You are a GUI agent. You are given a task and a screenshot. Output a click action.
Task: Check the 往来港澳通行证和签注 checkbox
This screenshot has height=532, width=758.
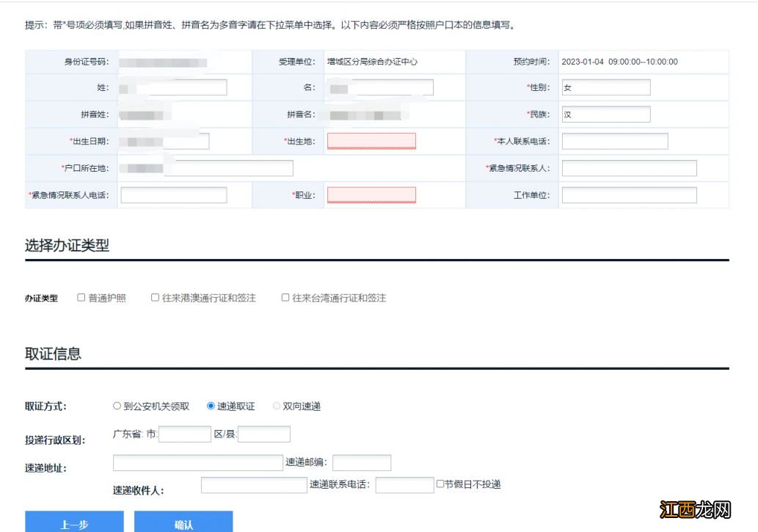pyautogui.click(x=155, y=297)
